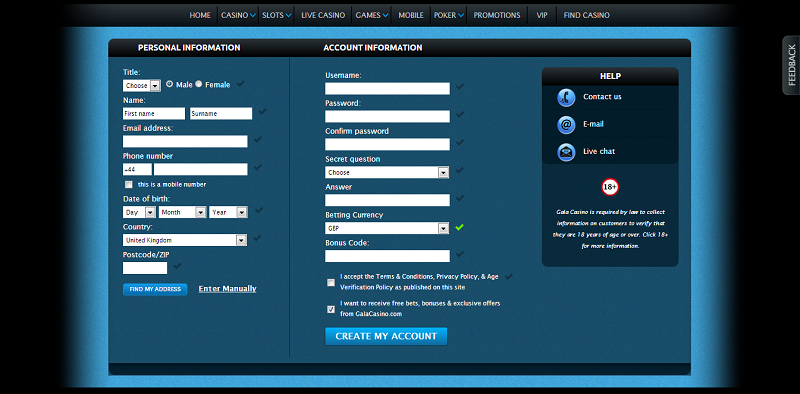Click the Enter Manually link
The height and width of the screenshot is (394, 800).
pos(228,289)
